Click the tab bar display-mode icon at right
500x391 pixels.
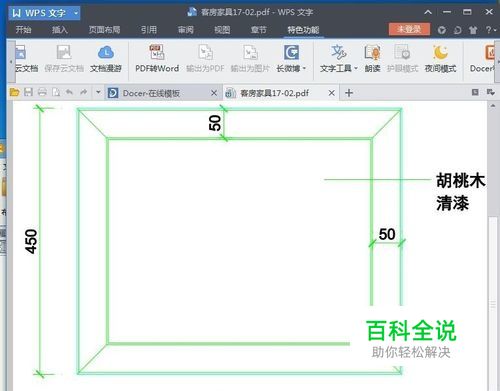[x=490, y=92]
